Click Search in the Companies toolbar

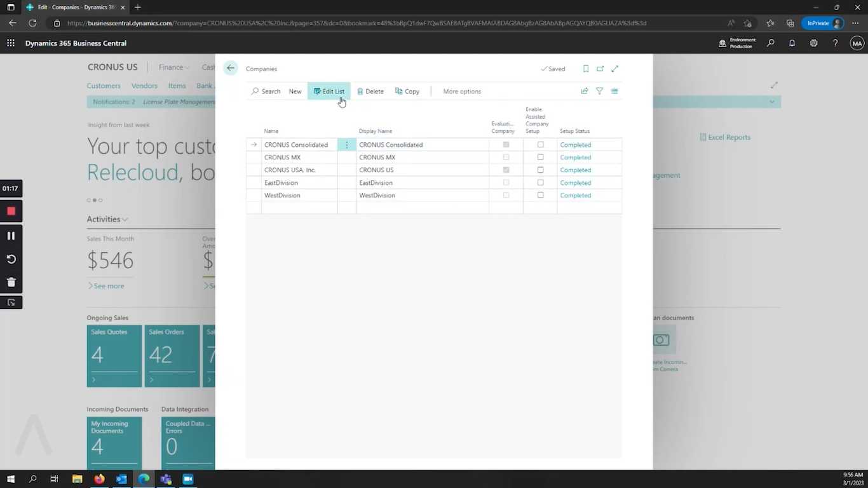coord(266,91)
